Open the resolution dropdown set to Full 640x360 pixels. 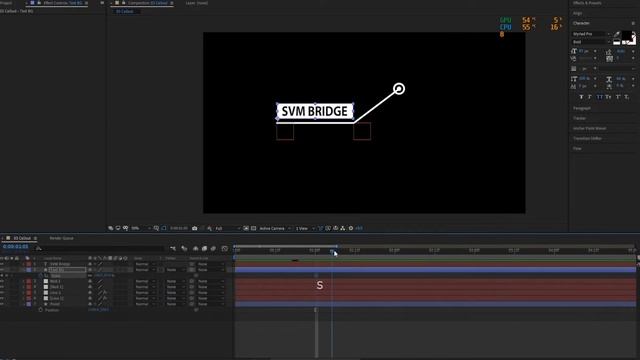tap(227, 228)
